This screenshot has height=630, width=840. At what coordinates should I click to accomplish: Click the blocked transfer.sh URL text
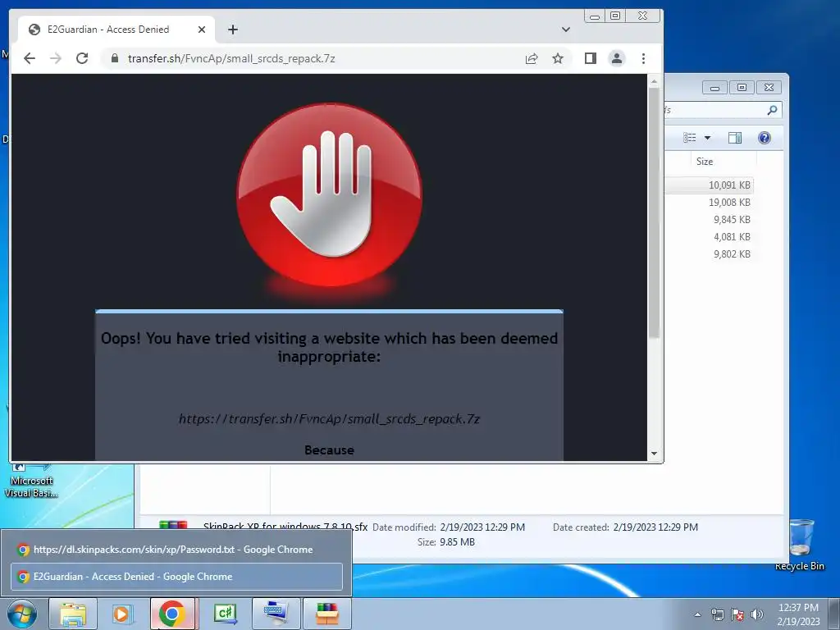tap(329, 419)
